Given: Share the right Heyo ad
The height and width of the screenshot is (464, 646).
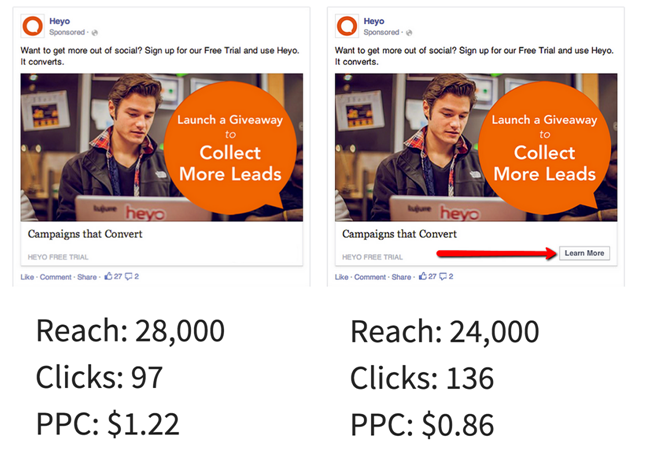Looking at the screenshot, I should 401,277.
